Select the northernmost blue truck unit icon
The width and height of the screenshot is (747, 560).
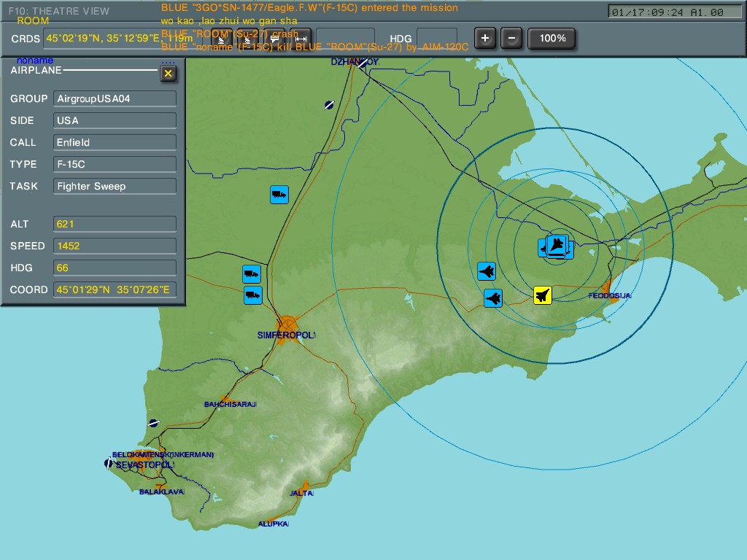pyautogui.click(x=279, y=195)
